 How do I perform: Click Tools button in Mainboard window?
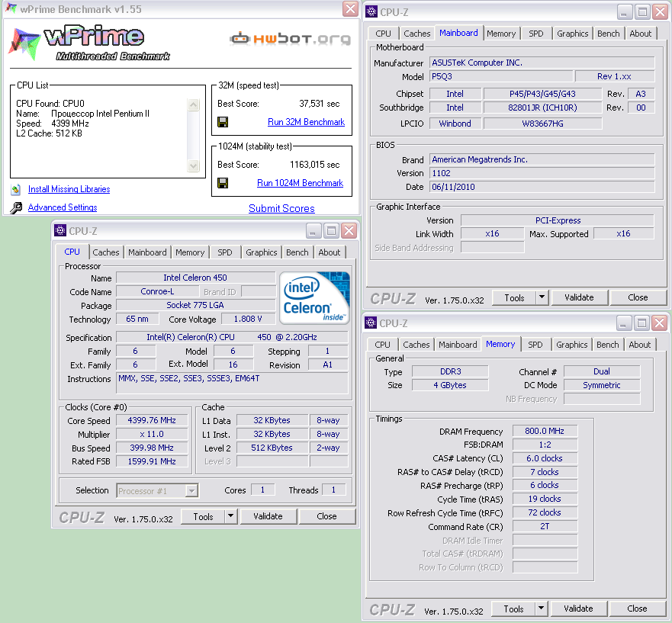pyautogui.click(x=514, y=297)
